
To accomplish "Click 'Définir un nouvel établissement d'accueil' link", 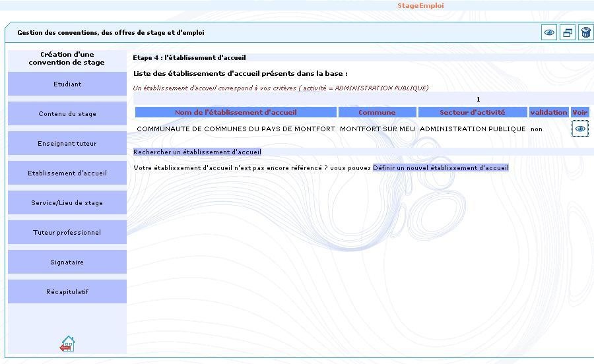I will click(x=440, y=168).
